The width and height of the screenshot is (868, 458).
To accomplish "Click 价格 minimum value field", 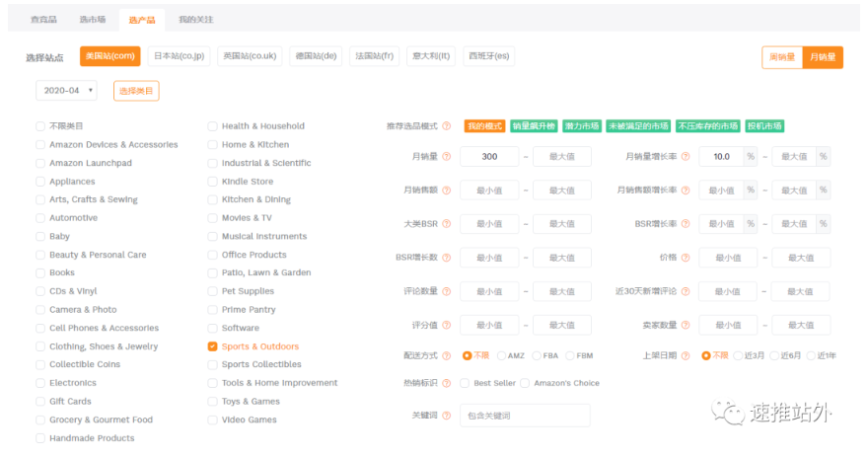I will click(728, 258).
